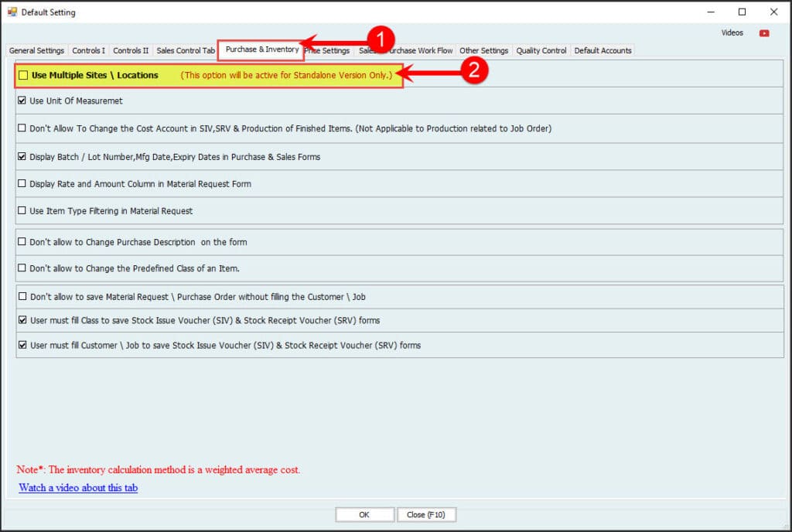
Task: Toggle Display Batch / Lot Number checkbox
Action: coord(22,157)
